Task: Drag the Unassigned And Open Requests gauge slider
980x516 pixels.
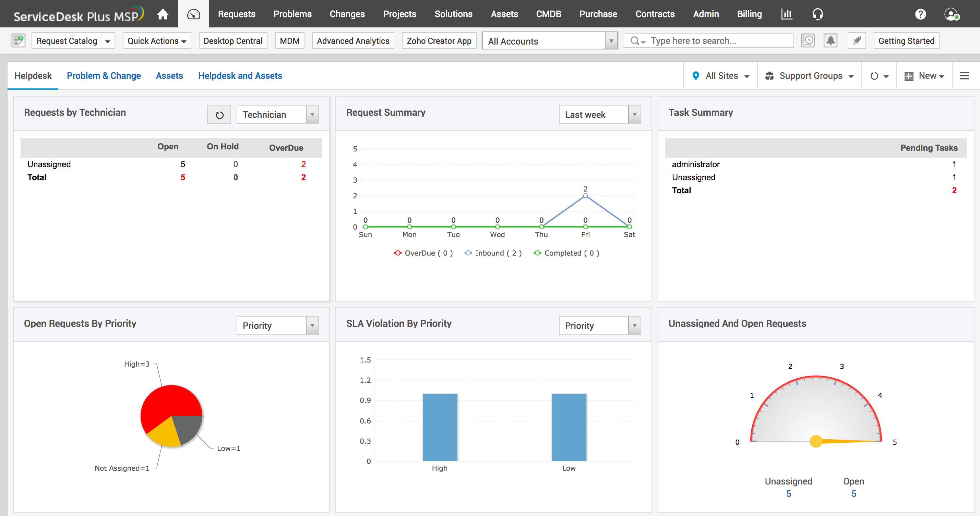Action: pyautogui.click(x=816, y=442)
